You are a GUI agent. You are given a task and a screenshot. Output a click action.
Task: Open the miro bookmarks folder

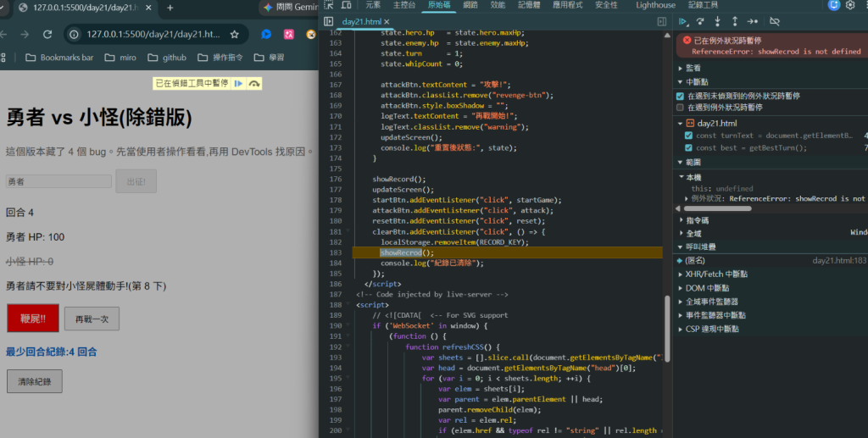(x=120, y=58)
